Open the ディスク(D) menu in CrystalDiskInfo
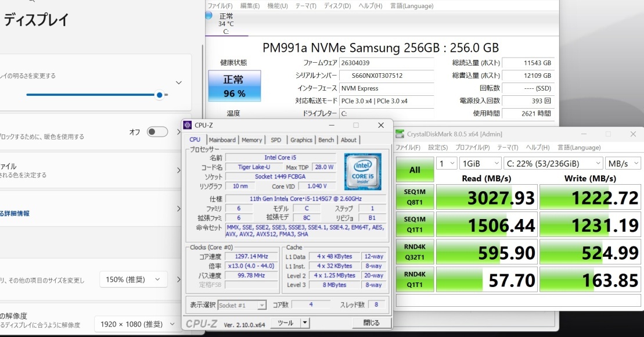 (337, 6)
